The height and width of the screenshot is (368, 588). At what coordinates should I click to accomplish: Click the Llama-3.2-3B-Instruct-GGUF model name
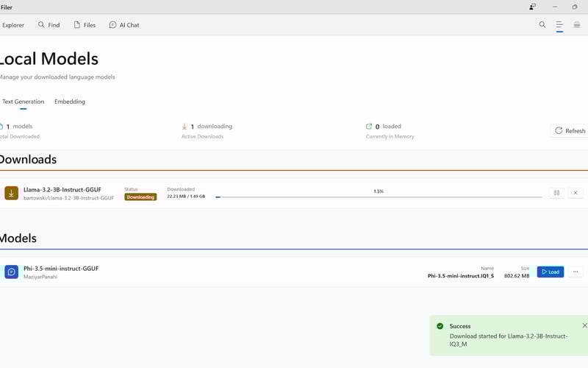coord(62,190)
